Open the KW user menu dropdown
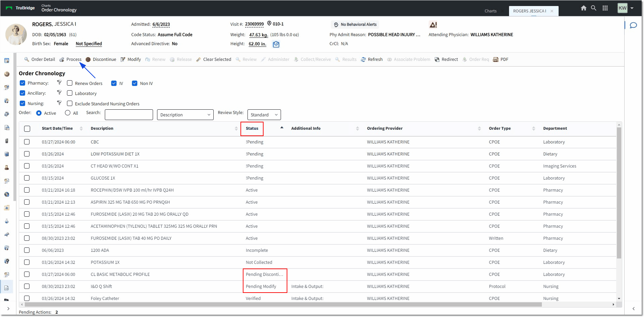This screenshot has width=644, height=317. coord(632,8)
